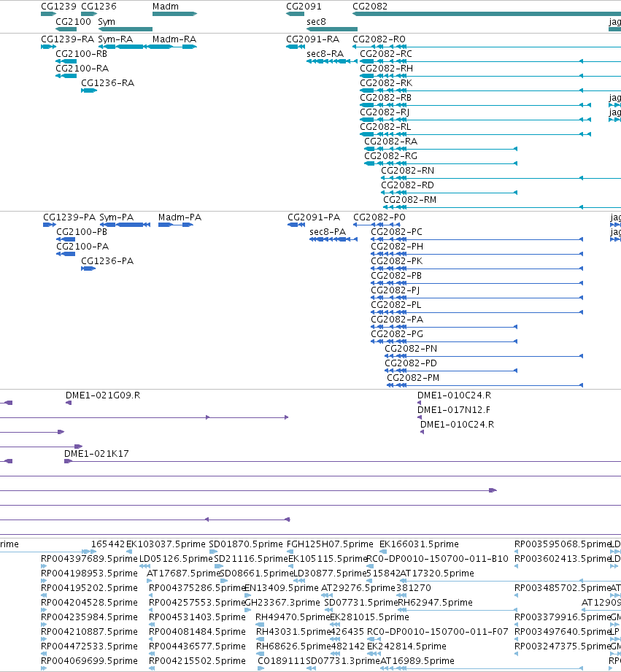This screenshot has width=621, height=672.
Task: Click transcript CG2082-RJ
Action: tap(385, 112)
